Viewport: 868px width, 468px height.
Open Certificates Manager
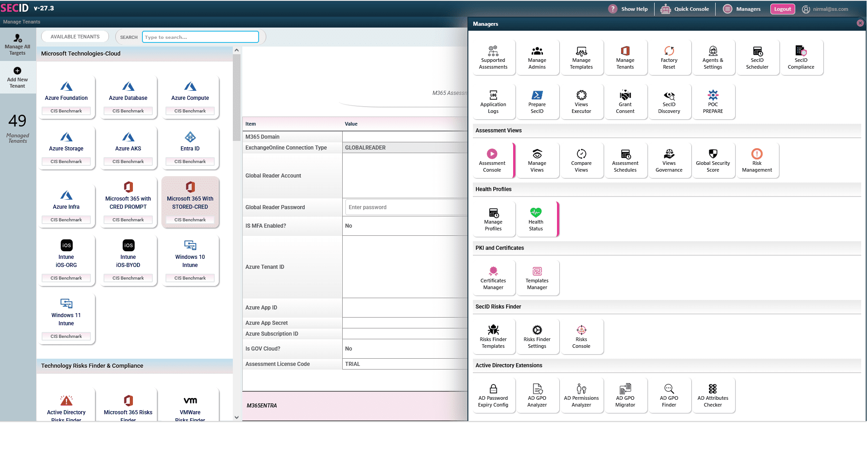coord(493,278)
